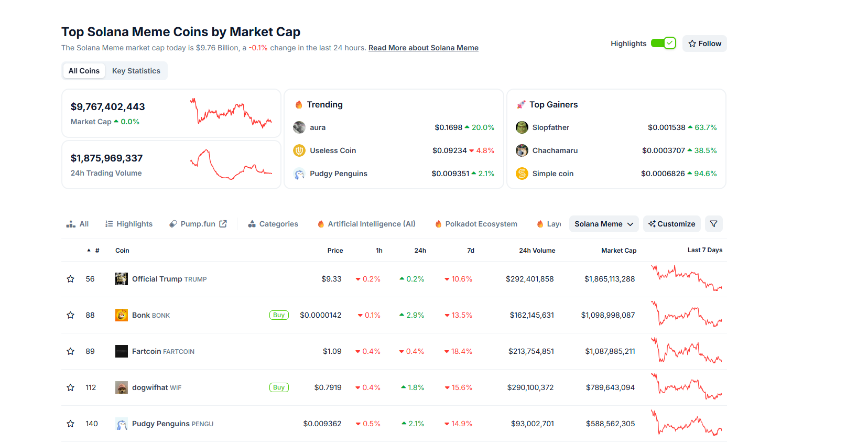Buy dogwifhat using the Buy button

point(279,387)
